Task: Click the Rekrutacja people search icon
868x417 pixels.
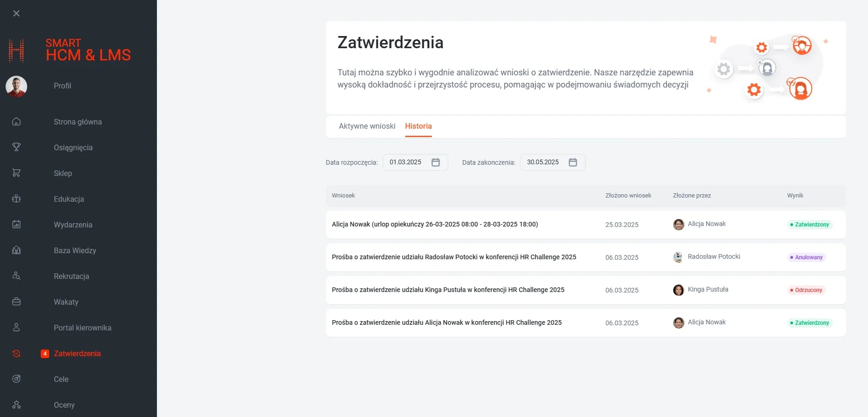Action: point(16,276)
